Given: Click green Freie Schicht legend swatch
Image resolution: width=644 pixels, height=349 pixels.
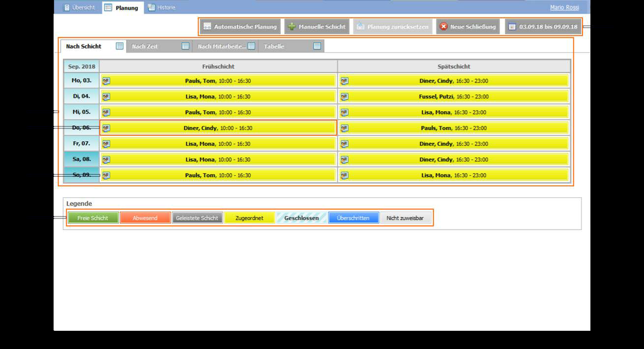Looking at the screenshot, I should [x=93, y=218].
